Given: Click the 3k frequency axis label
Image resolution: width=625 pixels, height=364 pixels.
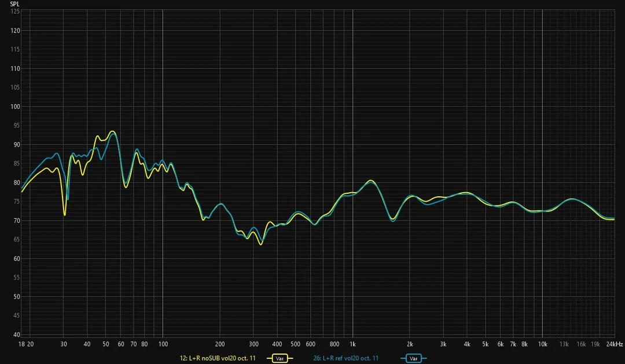Looking at the screenshot, I should [x=443, y=344].
